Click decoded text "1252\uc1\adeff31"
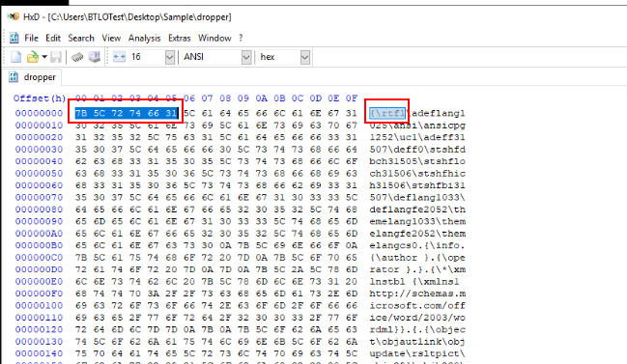This screenshot has height=364, width=627. pyautogui.click(x=417, y=137)
